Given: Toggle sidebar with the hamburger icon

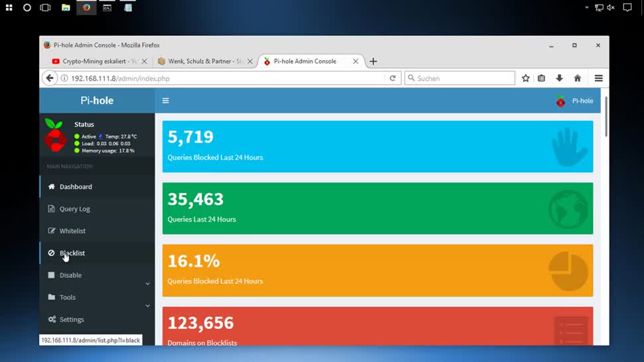Looking at the screenshot, I should 165,100.
